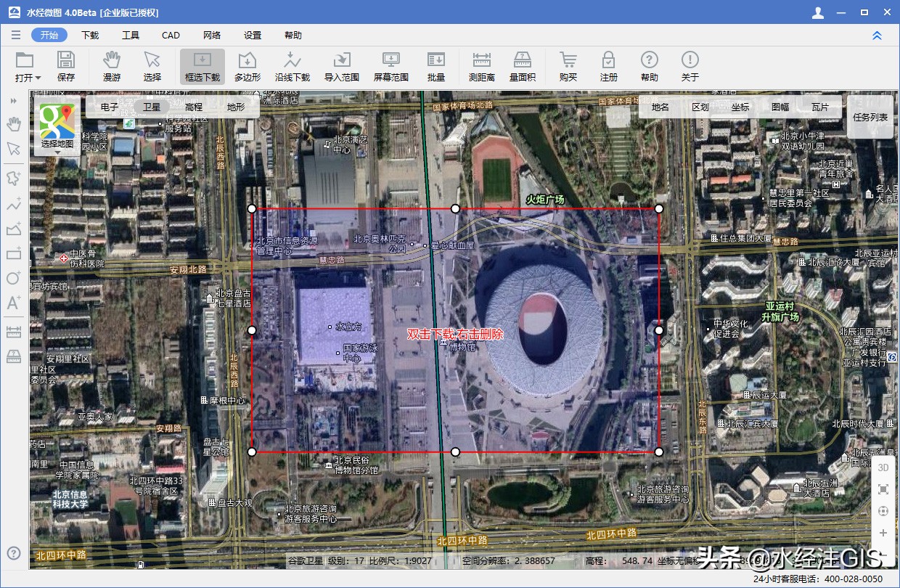
Task: Click the Purchase (购买) cart icon
Action: (x=568, y=66)
